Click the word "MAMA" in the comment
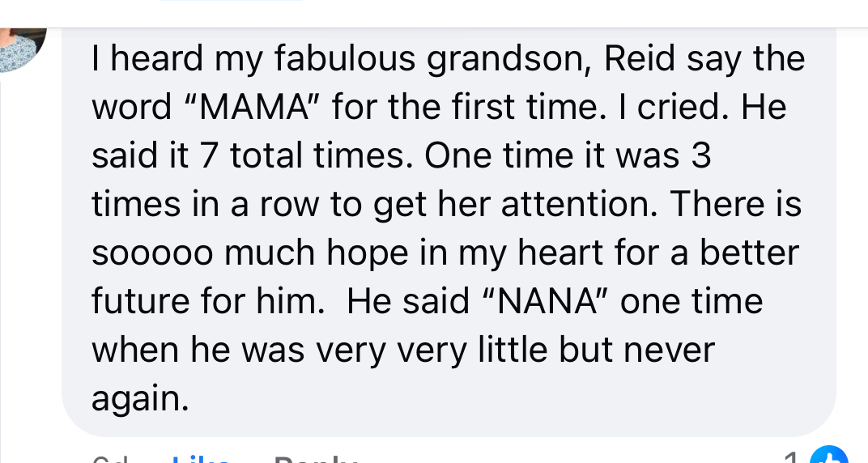This screenshot has width=868, height=463. [x=253, y=107]
